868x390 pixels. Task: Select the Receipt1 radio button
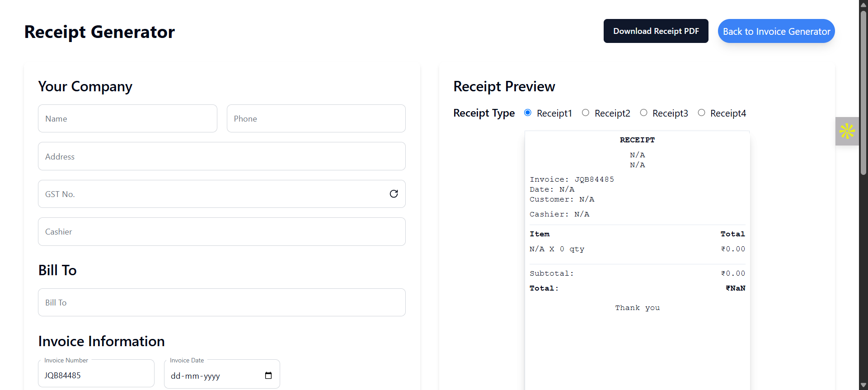(528, 113)
